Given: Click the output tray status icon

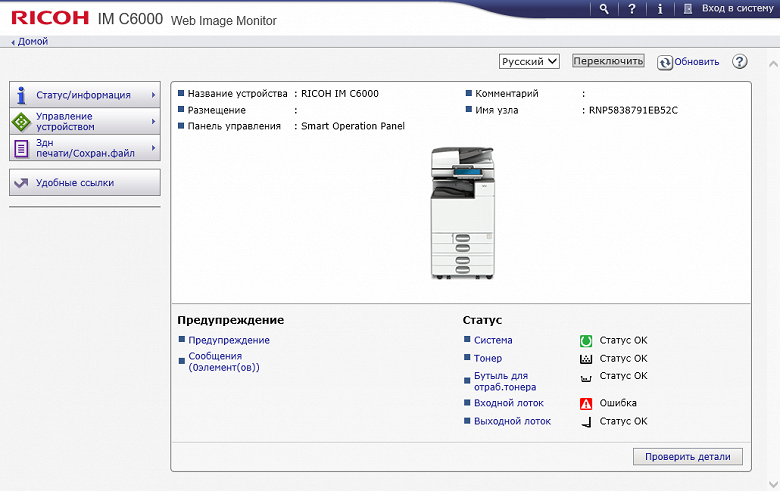Looking at the screenshot, I should coord(587,422).
